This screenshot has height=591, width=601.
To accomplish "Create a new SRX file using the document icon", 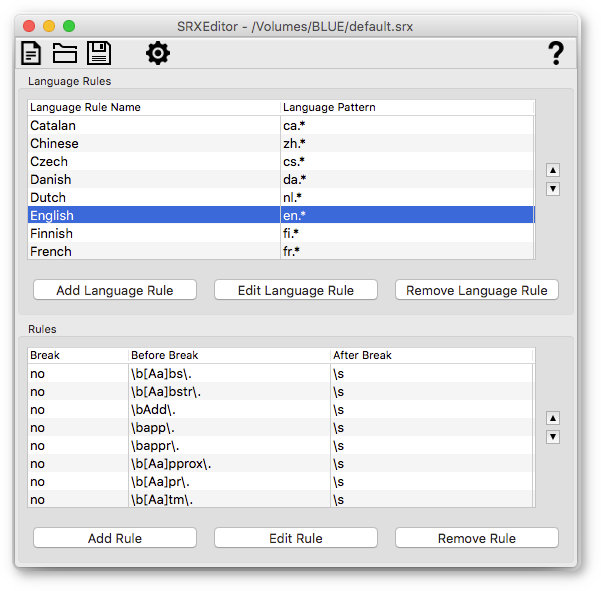I will (x=31, y=53).
